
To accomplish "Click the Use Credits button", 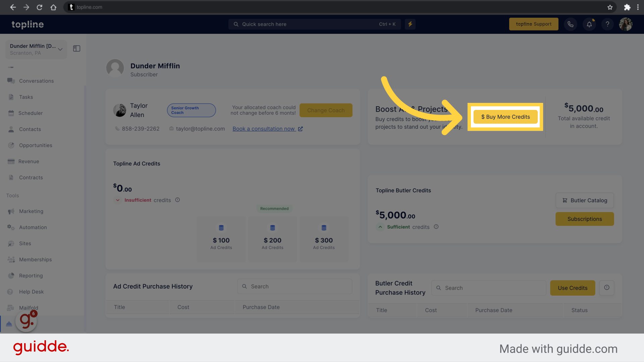I will pyautogui.click(x=572, y=288).
